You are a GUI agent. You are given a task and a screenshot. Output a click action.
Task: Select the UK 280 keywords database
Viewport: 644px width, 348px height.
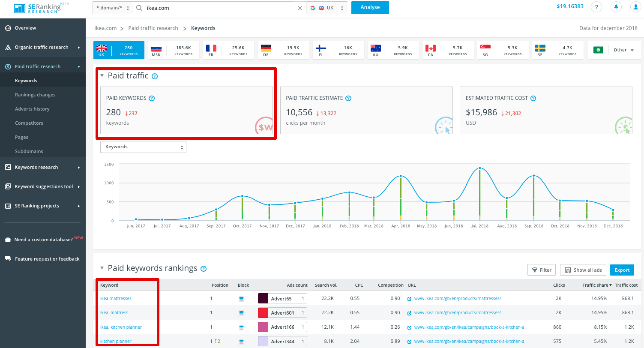pyautogui.click(x=119, y=50)
